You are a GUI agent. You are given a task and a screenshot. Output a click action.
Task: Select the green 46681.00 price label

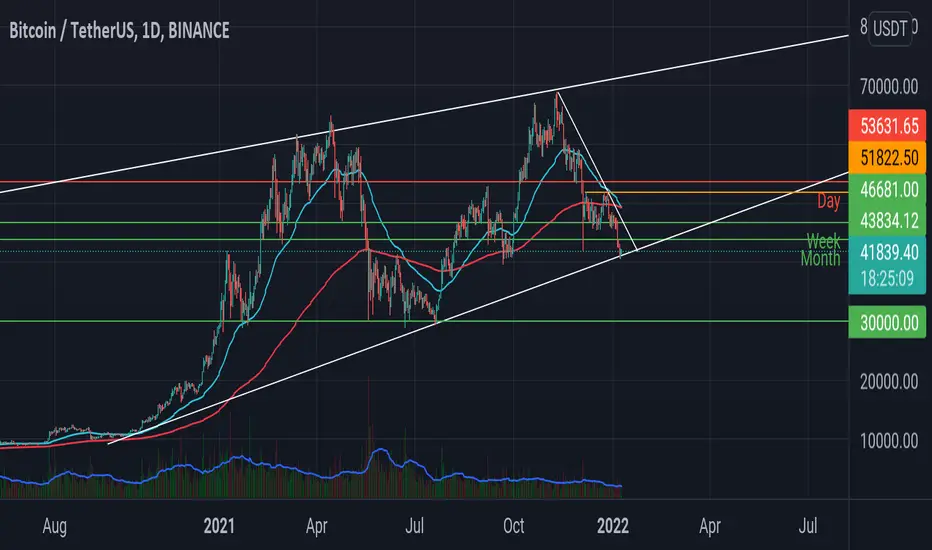[887, 190]
